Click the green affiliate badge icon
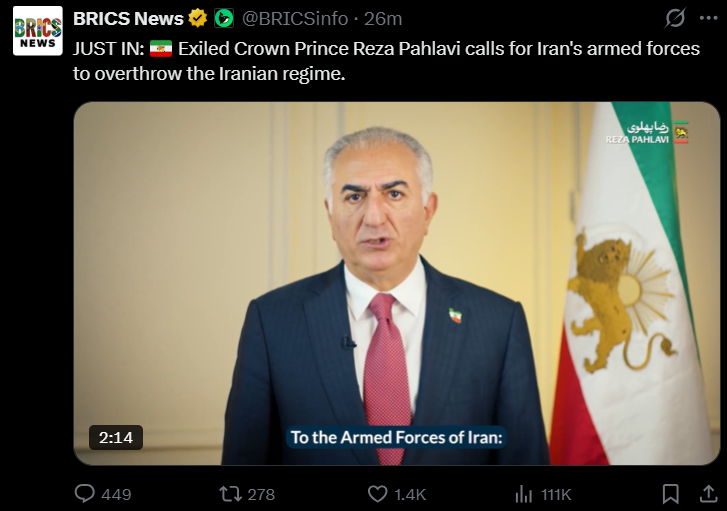Screen dimensions: 727x511 click(x=224, y=19)
